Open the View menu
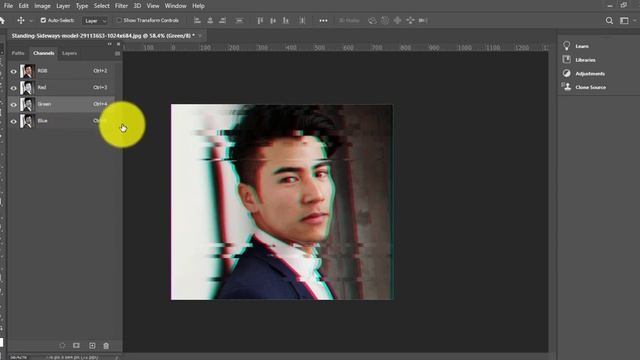Viewport: 640px width, 360px height. [153, 6]
